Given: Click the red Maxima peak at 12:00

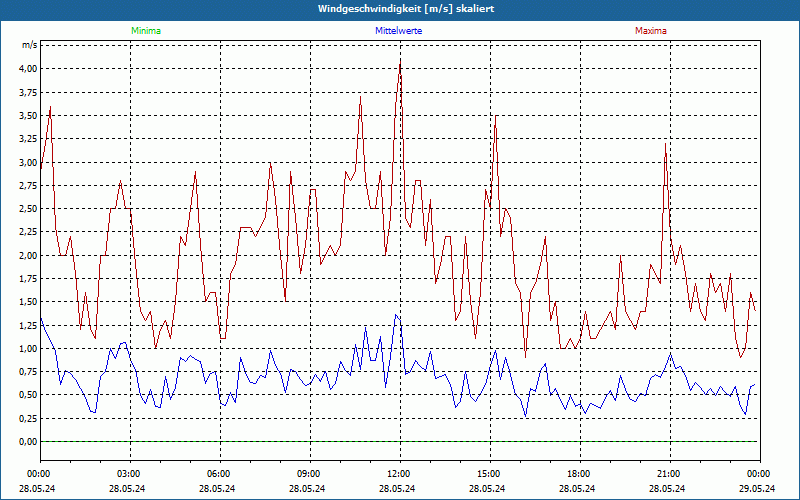Looking at the screenshot, I should 400,63.
